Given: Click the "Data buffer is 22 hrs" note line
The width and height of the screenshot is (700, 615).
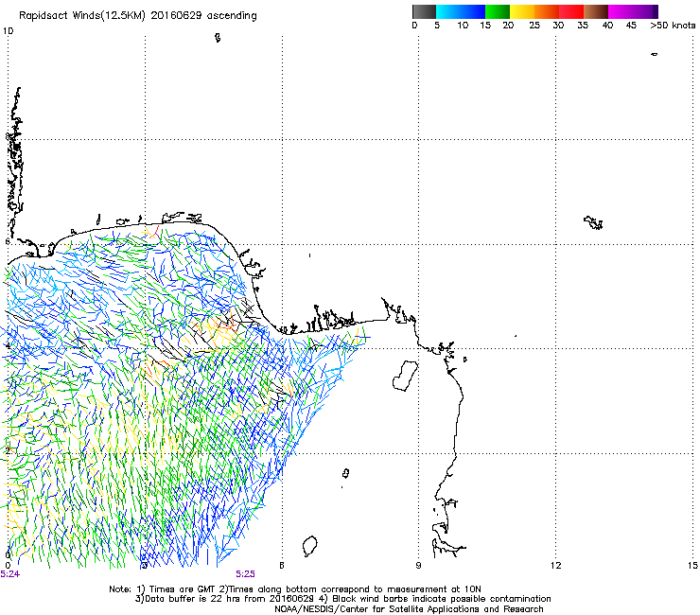Looking at the screenshot, I should (342, 599).
